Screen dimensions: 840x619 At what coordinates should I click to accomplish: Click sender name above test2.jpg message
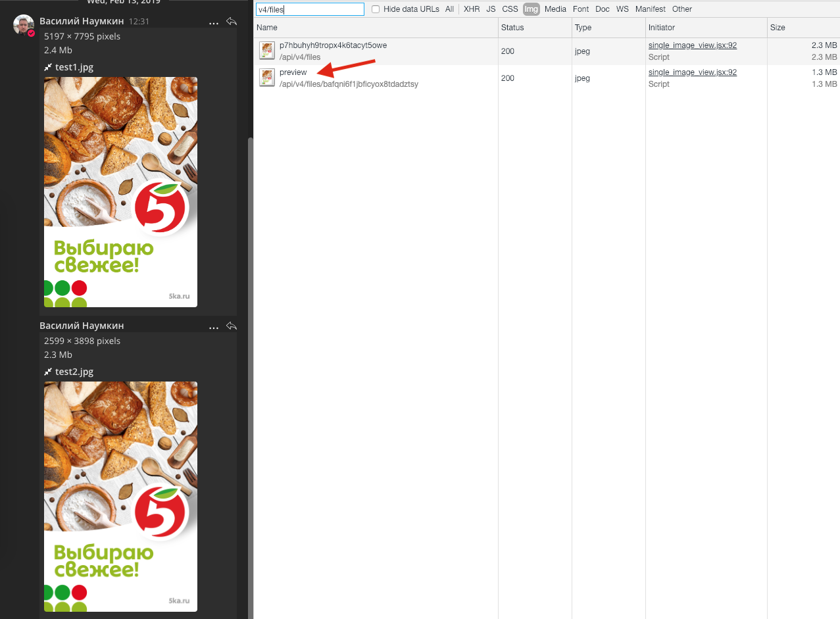[x=82, y=326]
